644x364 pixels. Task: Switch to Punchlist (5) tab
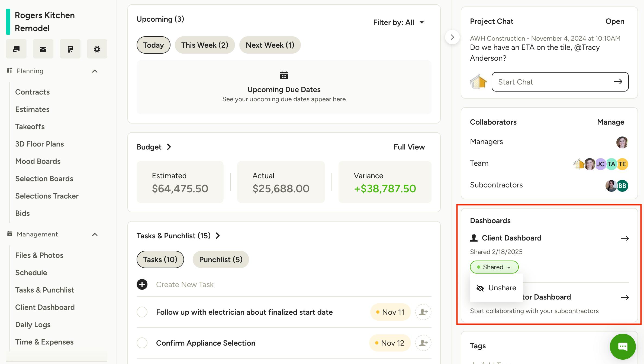click(221, 259)
